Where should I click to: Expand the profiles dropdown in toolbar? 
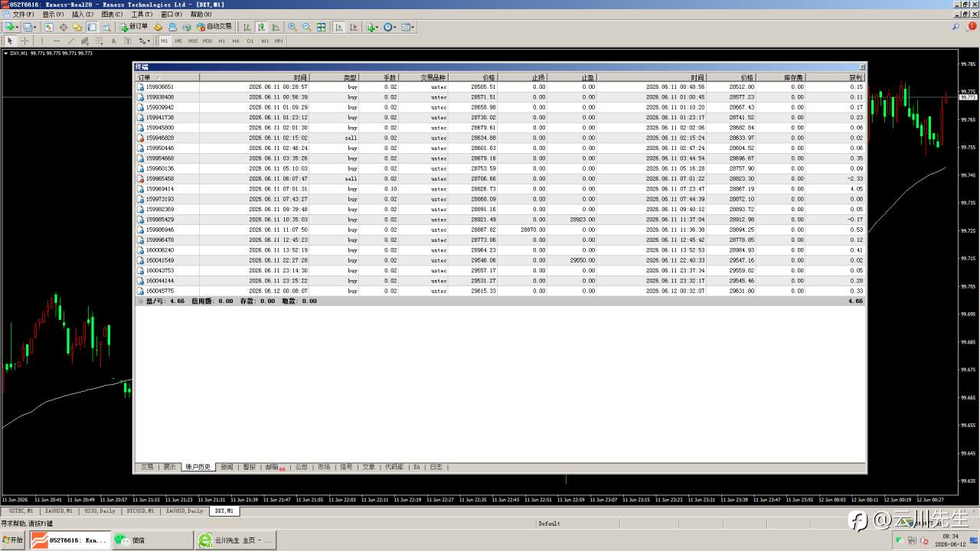(35, 27)
